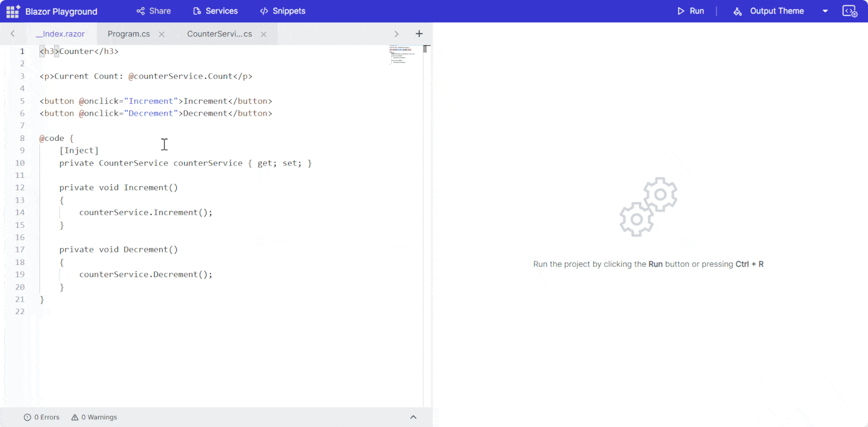Click the editor minimap
This screenshot has height=427, width=868.
tap(403, 56)
